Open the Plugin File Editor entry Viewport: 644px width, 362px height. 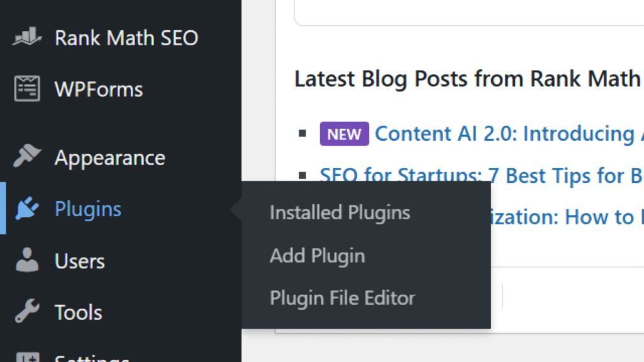(x=342, y=298)
